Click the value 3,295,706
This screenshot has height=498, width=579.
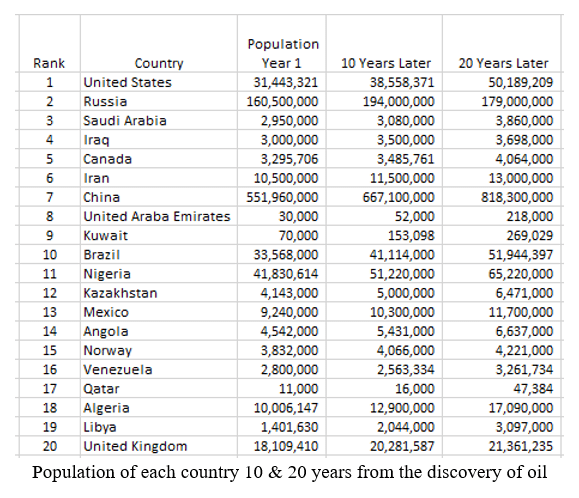point(289,159)
